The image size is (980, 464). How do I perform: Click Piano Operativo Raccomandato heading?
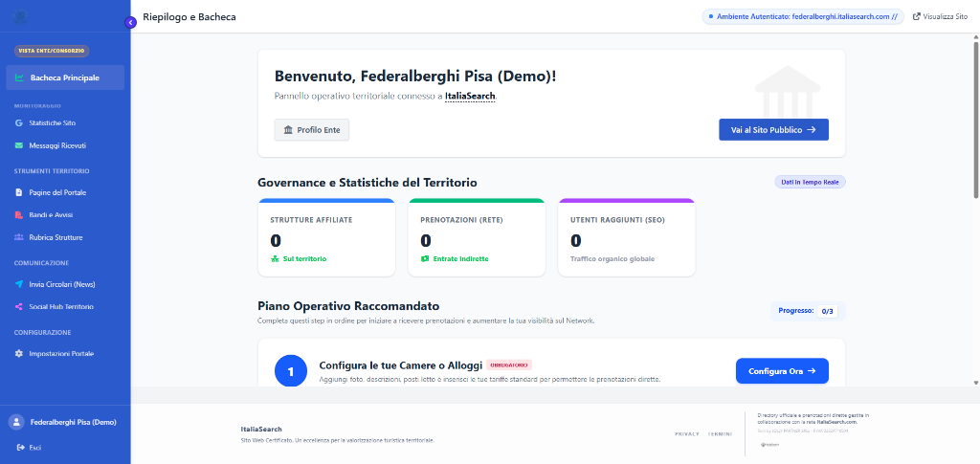point(348,306)
